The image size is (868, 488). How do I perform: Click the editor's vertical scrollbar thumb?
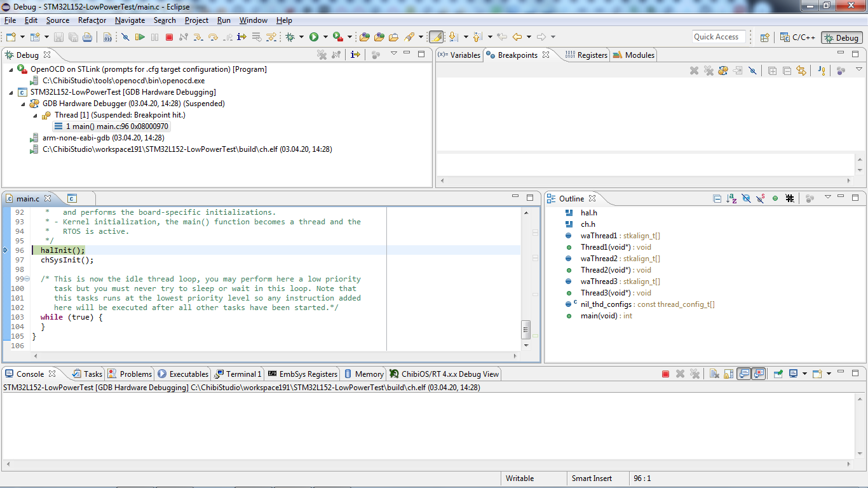click(526, 329)
